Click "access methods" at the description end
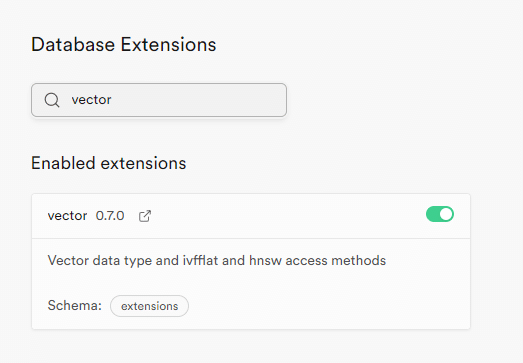523x363 pixels. 336,261
